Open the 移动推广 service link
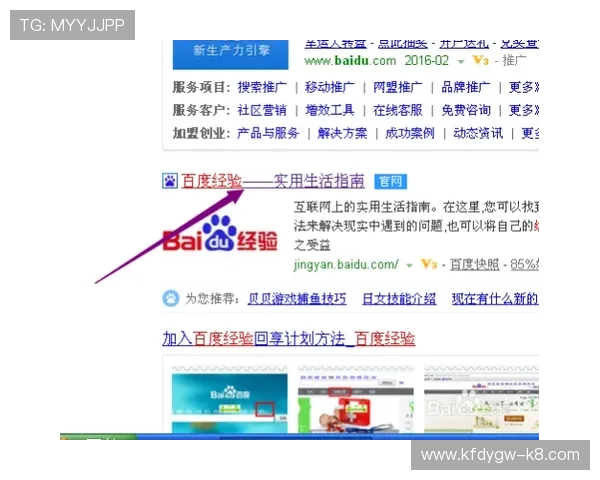This screenshot has width=600, height=480. coord(330,87)
